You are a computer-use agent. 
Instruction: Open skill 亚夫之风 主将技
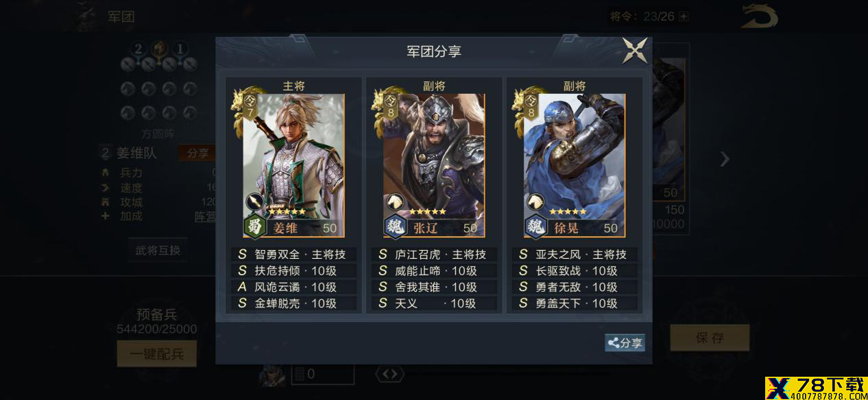(x=575, y=254)
